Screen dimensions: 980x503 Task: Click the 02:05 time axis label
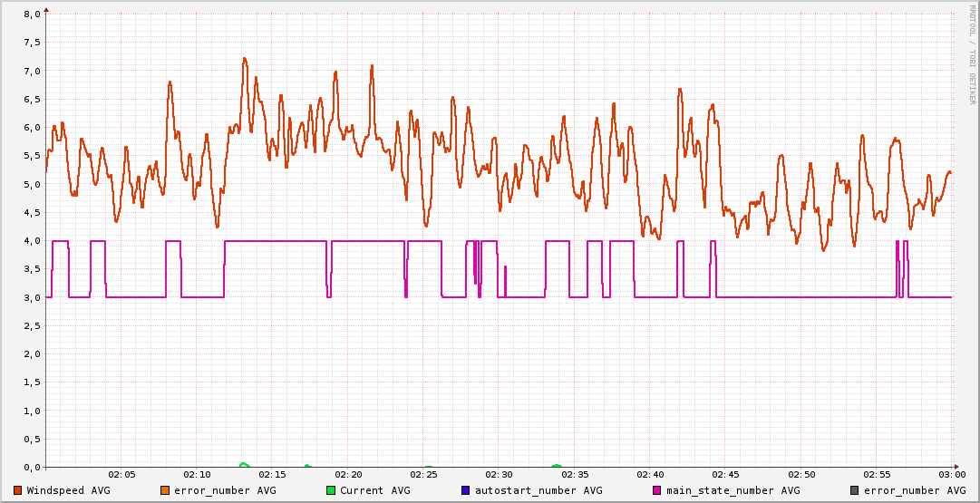pyautogui.click(x=122, y=475)
